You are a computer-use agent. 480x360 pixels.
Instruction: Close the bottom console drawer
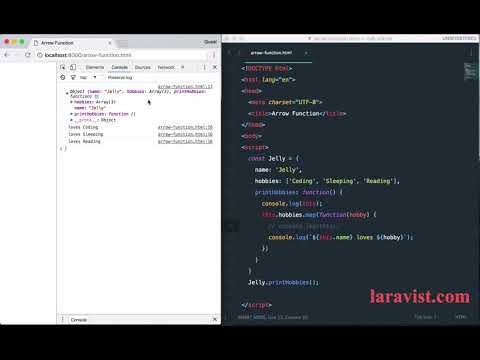point(215,320)
